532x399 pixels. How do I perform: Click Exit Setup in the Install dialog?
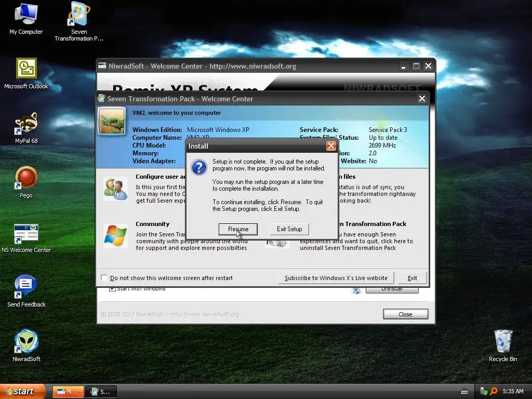click(289, 229)
